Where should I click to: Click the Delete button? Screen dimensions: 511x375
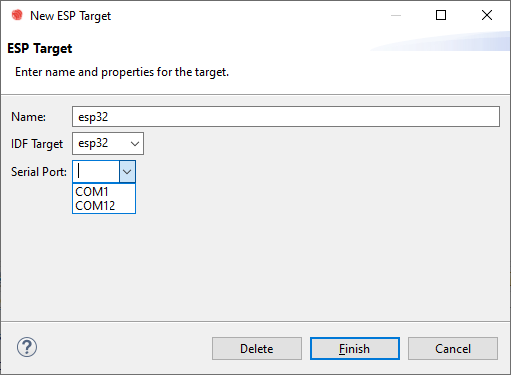(257, 349)
